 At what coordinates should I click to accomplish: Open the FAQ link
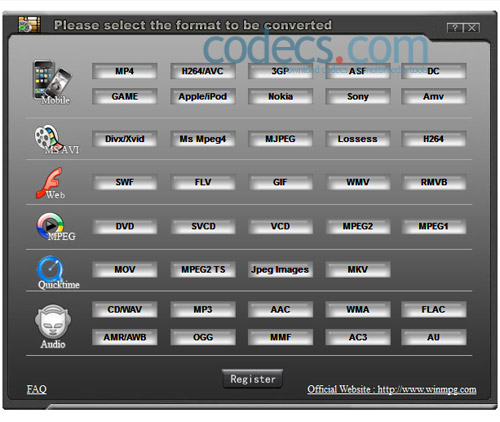pos(37,389)
